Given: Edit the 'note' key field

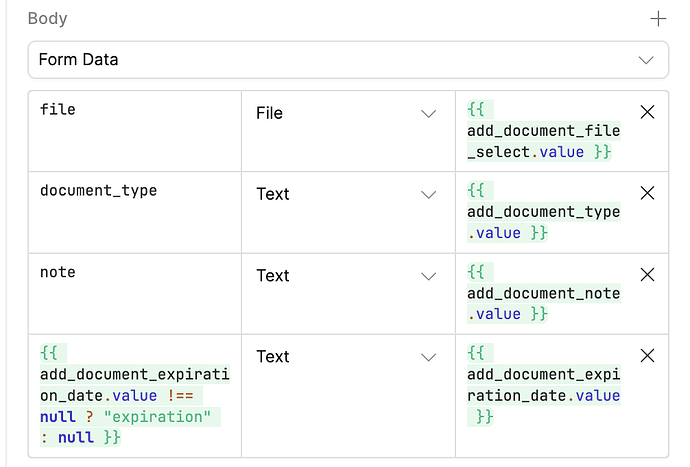Looking at the screenshot, I should (135, 294).
